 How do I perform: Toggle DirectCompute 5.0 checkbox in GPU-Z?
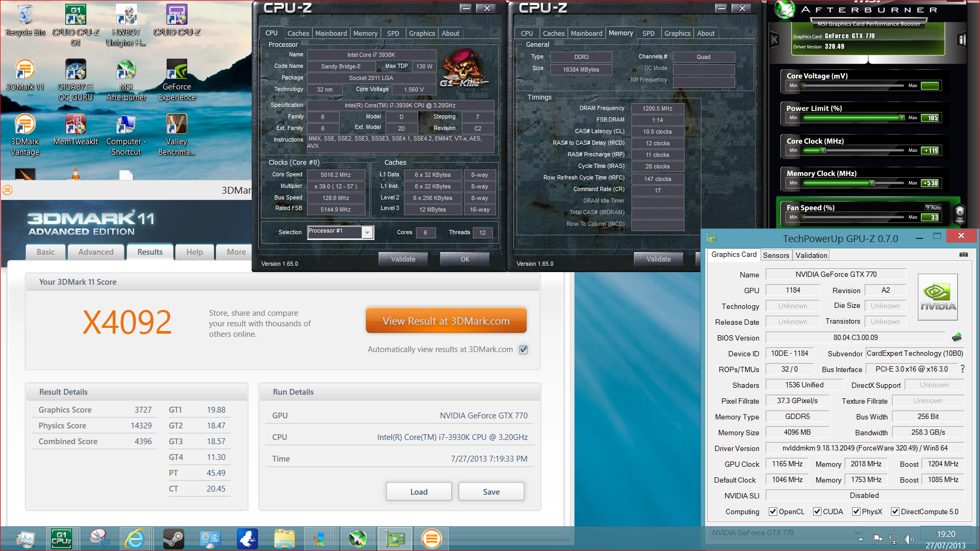[x=895, y=512]
